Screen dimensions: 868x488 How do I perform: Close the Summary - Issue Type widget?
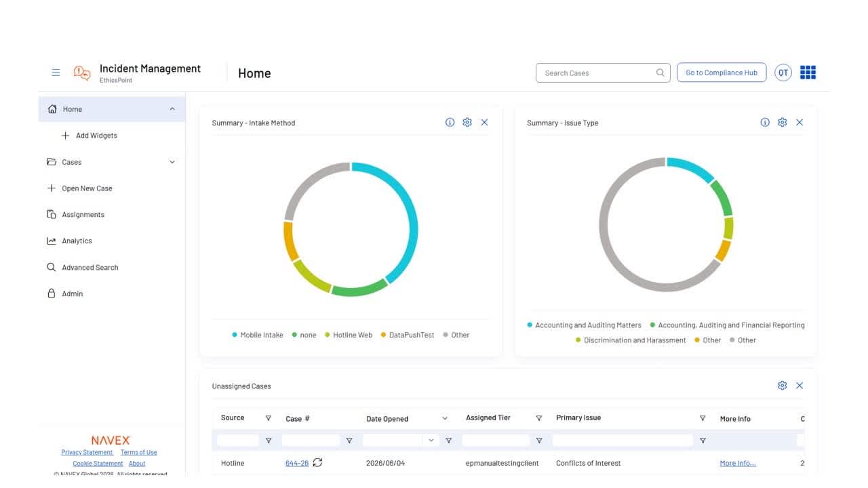pyautogui.click(x=800, y=123)
